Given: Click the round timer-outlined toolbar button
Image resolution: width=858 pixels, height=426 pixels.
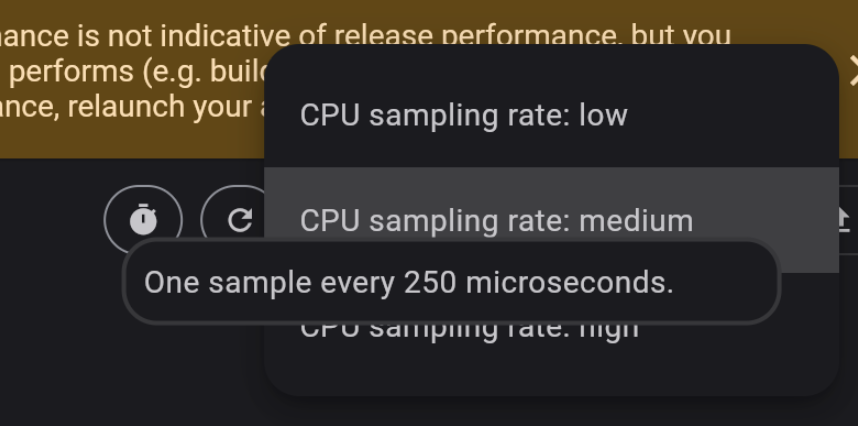Looking at the screenshot, I should click(144, 219).
